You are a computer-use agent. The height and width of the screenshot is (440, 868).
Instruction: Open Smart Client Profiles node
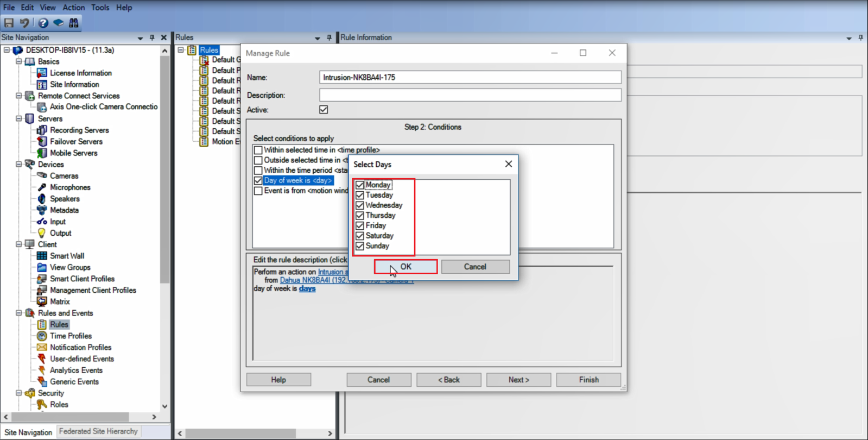pos(82,278)
